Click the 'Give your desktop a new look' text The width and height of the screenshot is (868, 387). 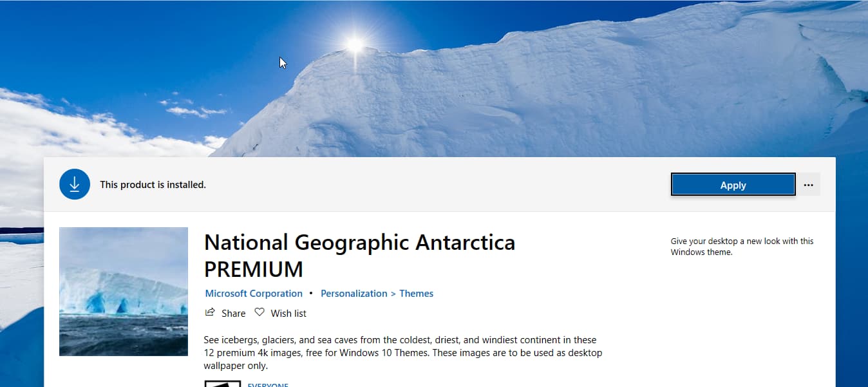742,246
